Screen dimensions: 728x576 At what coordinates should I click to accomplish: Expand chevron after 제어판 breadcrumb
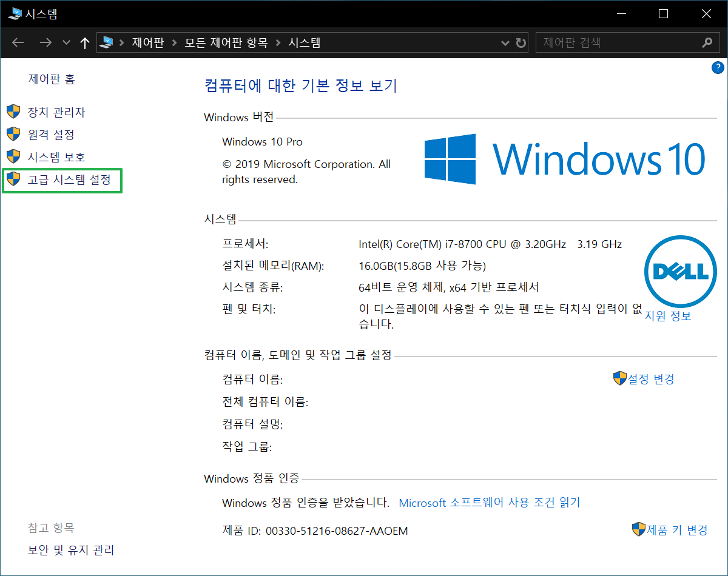click(175, 42)
